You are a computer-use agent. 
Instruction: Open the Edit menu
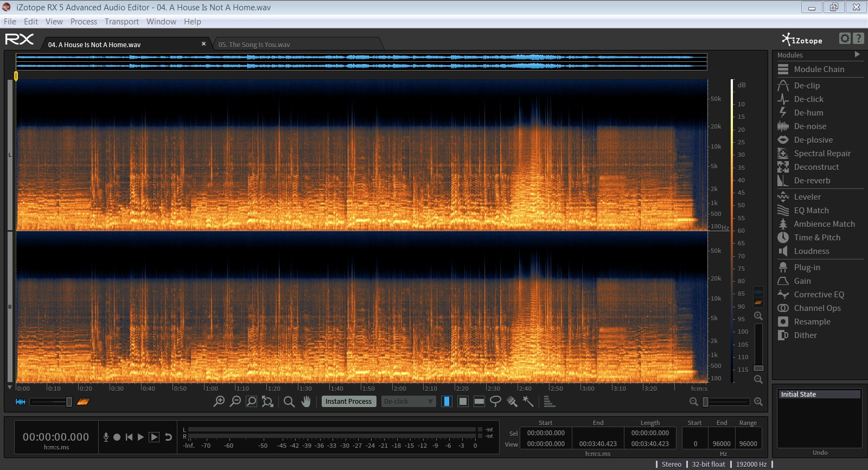tap(31, 22)
